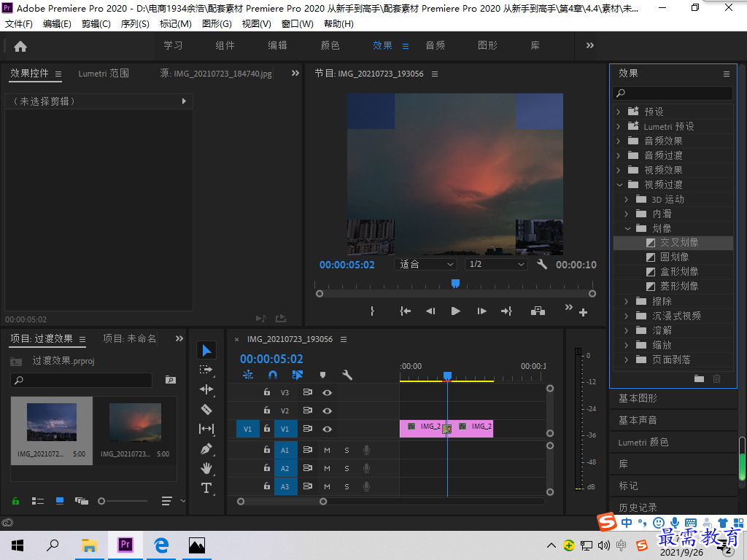Image resolution: width=747 pixels, height=560 pixels.
Task: Select the Hand tool
Action: [206, 469]
